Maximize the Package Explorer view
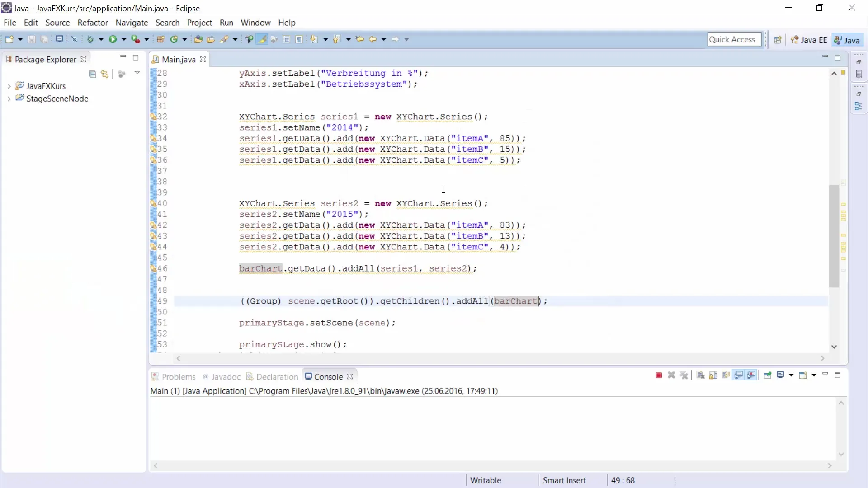This screenshot has height=488, width=868. (x=136, y=57)
